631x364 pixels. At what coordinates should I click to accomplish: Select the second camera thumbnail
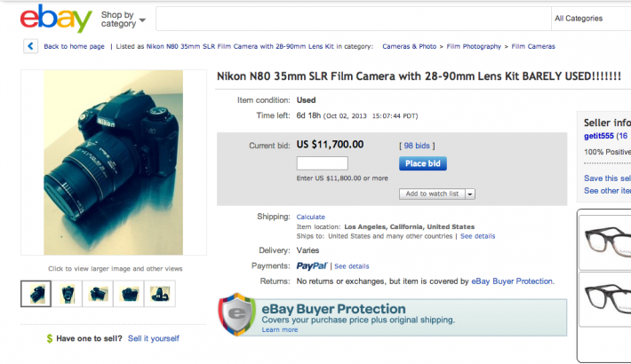coord(68,294)
